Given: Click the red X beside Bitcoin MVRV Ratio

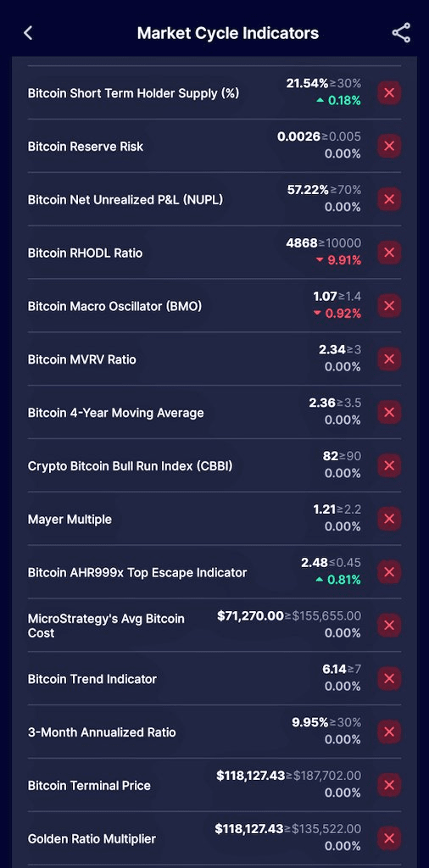Looking at the screenshot, I should coord(389,359).
